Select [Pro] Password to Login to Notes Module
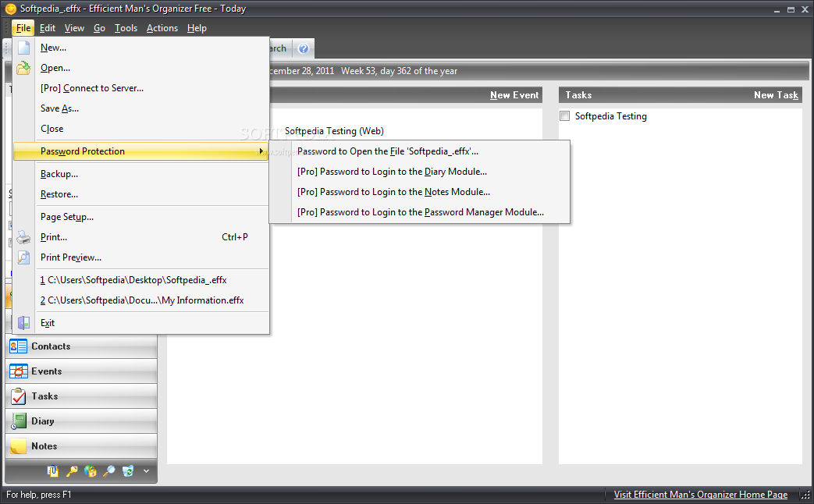This screenshot has height=504, width=814. coord(419,191)
